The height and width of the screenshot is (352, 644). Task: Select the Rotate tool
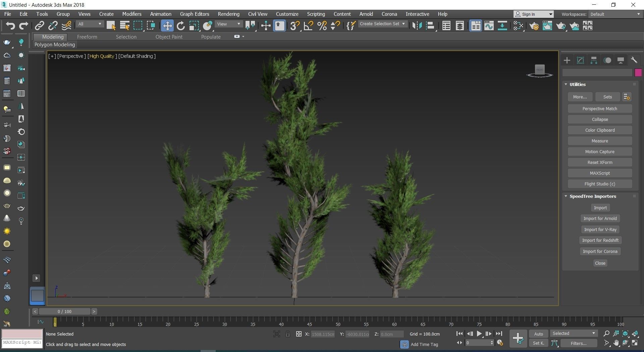click(x=181, y=26)
